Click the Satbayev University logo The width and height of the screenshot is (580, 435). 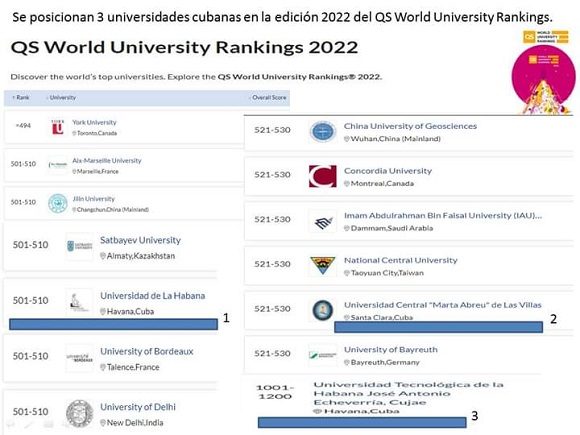[x=80, y=246]
